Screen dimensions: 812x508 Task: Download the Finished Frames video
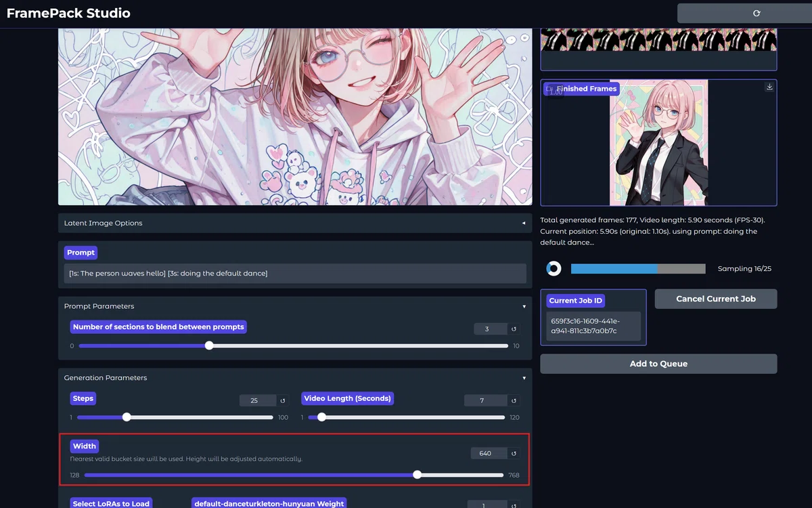(769, 87)
